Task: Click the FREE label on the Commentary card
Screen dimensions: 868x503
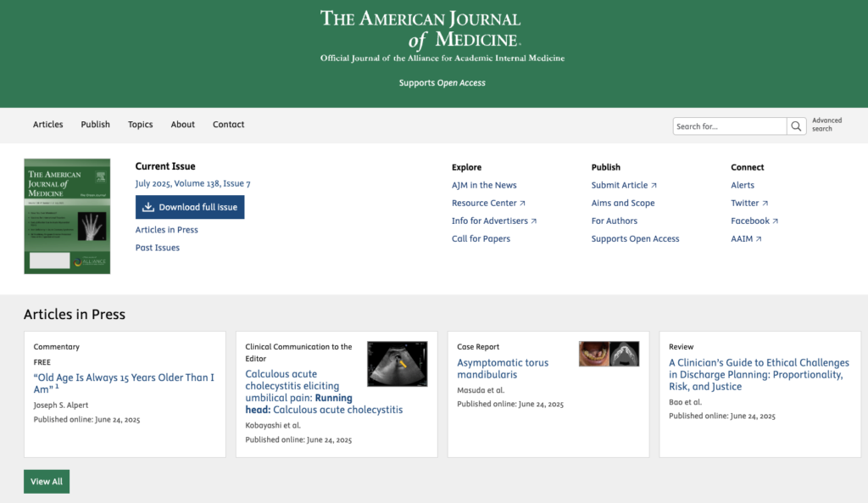Action: pyautogui.click(x=42, y=362)
